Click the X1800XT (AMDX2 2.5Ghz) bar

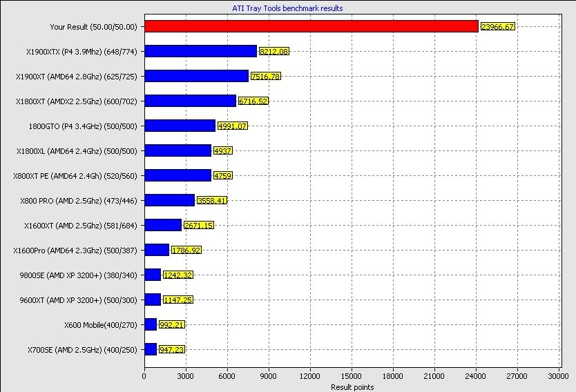coord(190,101)
